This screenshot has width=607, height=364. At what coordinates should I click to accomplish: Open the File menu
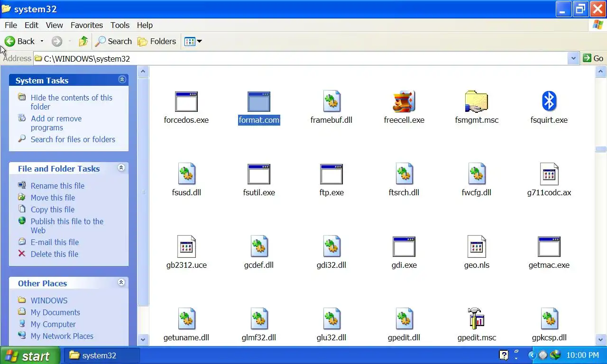[10, 25]
